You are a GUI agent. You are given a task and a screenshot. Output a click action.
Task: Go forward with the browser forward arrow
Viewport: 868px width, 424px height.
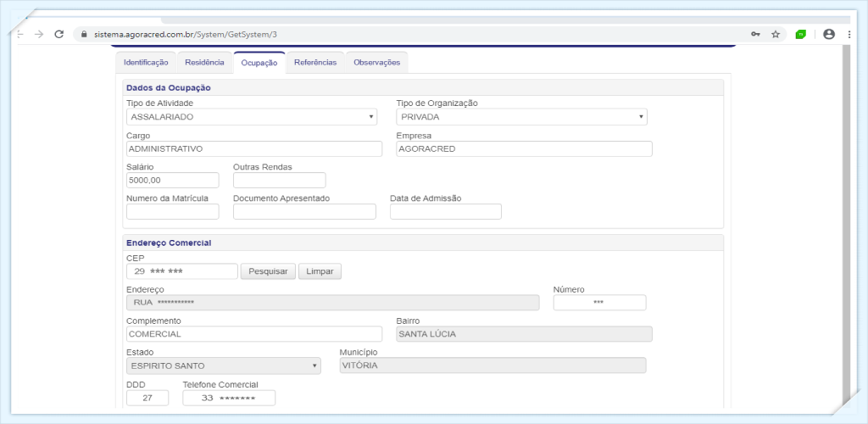tap(39, 34)
